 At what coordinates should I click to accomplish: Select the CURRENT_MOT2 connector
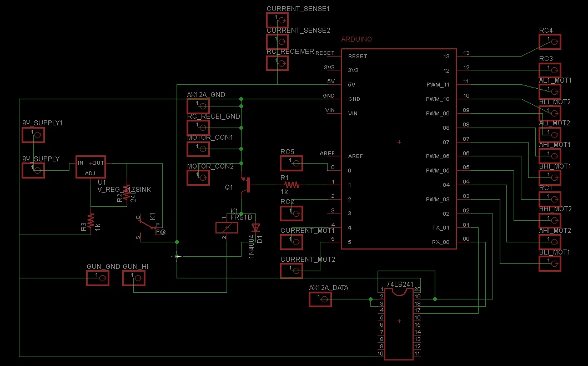(x=291, y=270)
